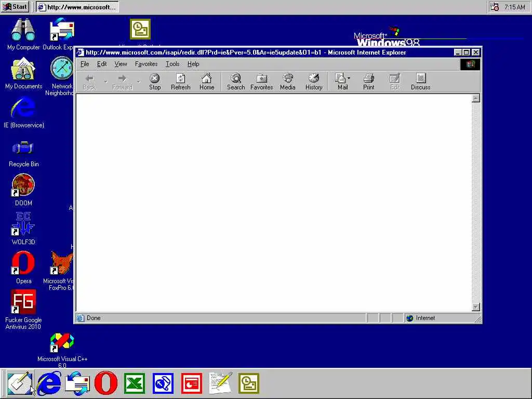Click the Forward toolbar button

pos(122,82)
